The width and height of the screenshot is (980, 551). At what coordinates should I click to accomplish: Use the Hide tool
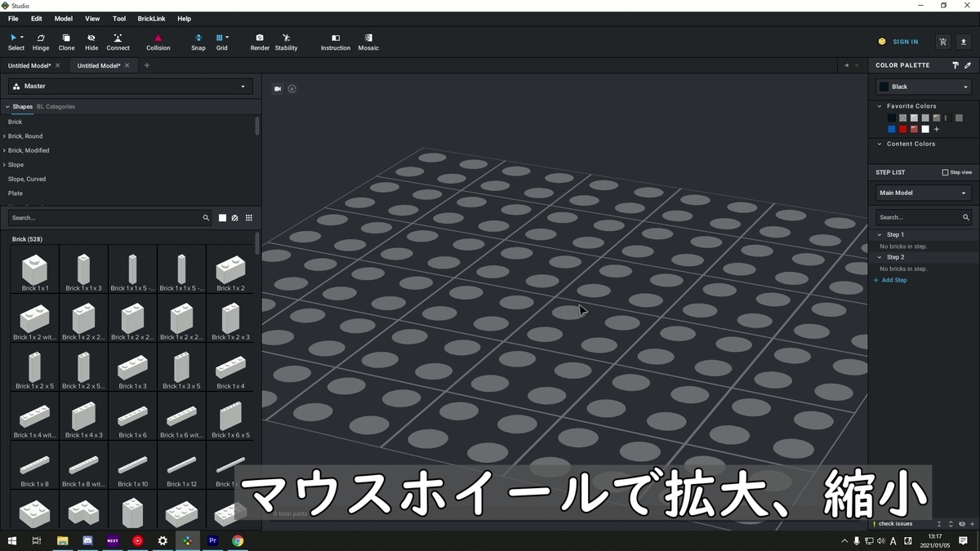pos(91,42)
